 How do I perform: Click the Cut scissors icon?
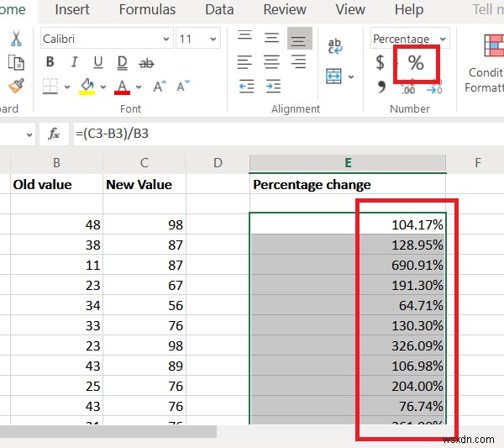[x=16, y=39]
